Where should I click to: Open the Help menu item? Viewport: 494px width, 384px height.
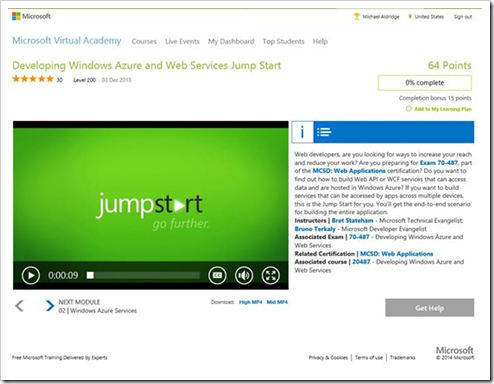click(x=320, y=41)
